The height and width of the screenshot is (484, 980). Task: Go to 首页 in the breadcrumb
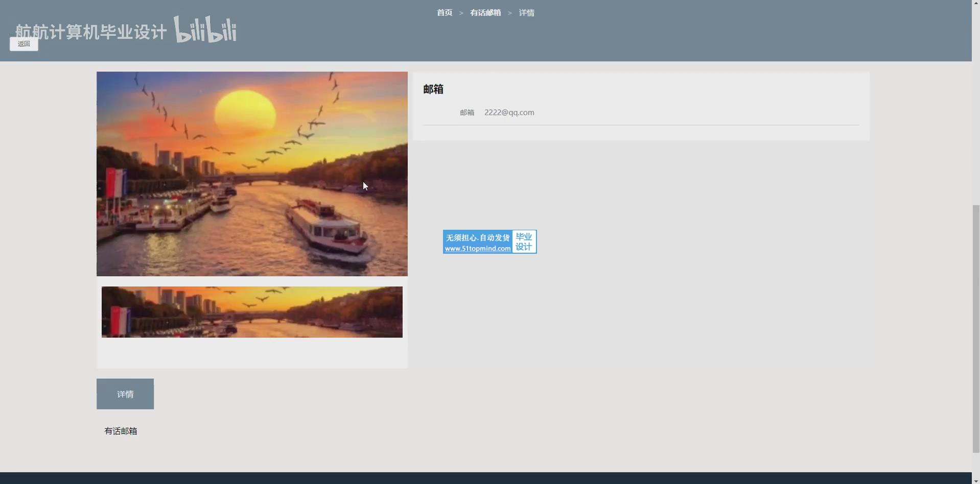pyautogui.click(x=445, y=13)
